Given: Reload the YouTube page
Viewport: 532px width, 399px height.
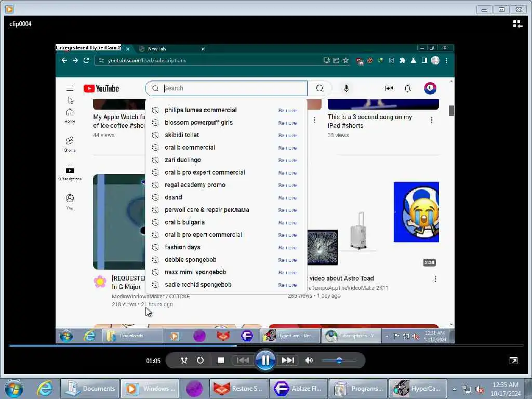Looking at the screenshot, I should (x=86, y=60).
